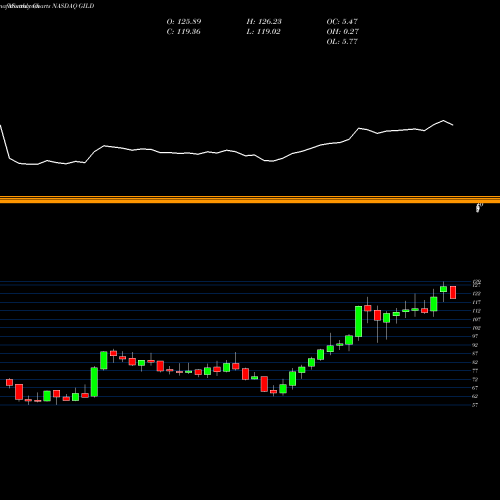Screen dimensions: 500x500
Task: Click the 102 price axis label
Action: (477, 328)
